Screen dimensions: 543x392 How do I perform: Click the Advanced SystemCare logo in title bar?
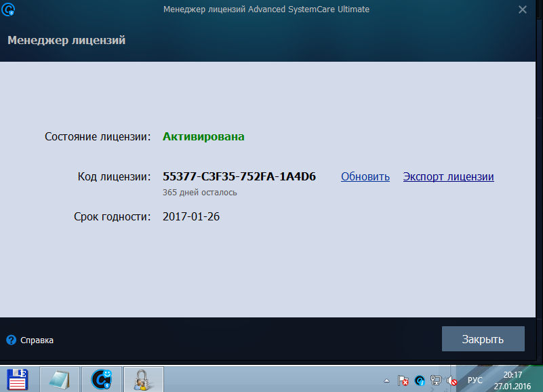[9, 9]
